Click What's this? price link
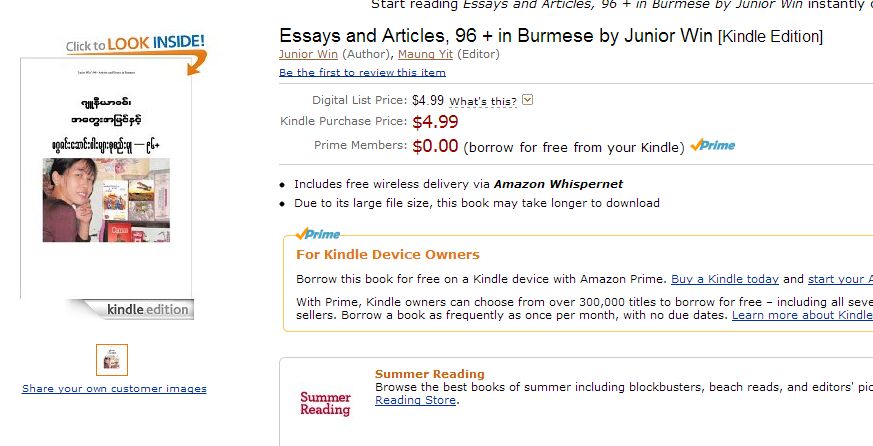Image resolution: width=873 pixels, height=446 pixels. (x=483, y=101)
